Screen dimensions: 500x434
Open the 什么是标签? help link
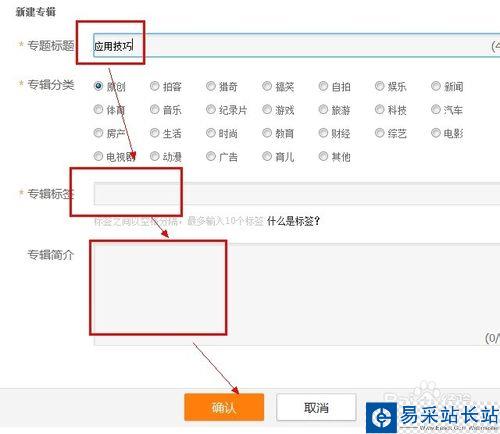tap(293, 221)
